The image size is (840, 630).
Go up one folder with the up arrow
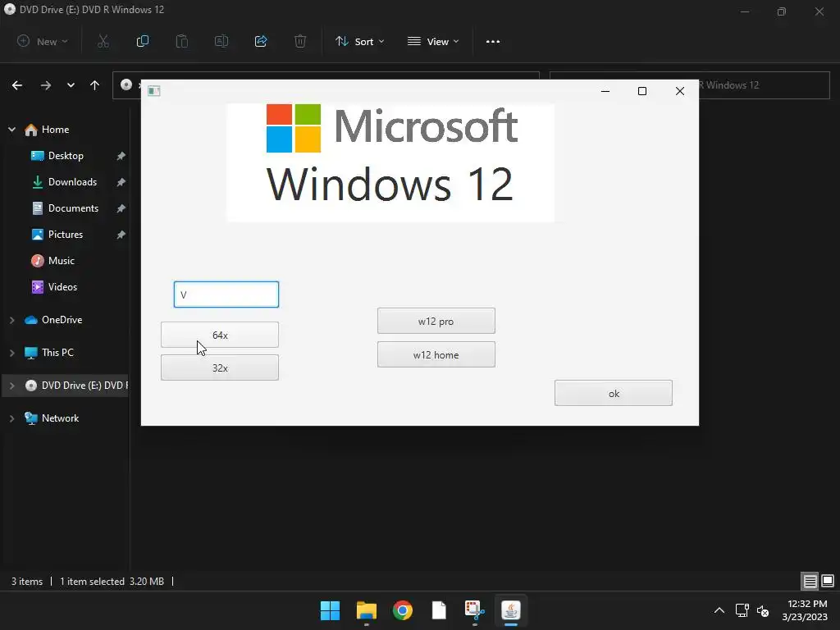(x=95, y=85)
